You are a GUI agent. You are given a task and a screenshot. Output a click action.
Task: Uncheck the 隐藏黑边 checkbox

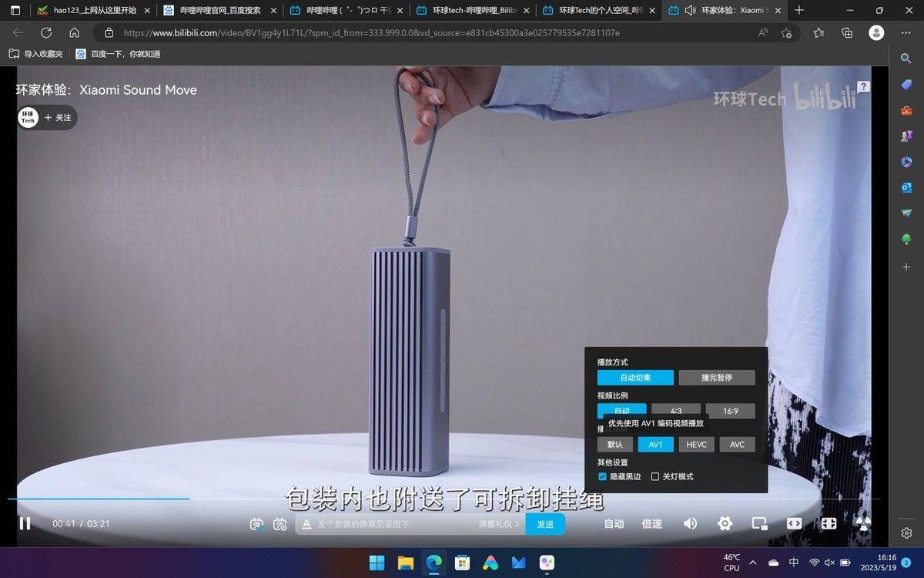[x=602, y=477]
